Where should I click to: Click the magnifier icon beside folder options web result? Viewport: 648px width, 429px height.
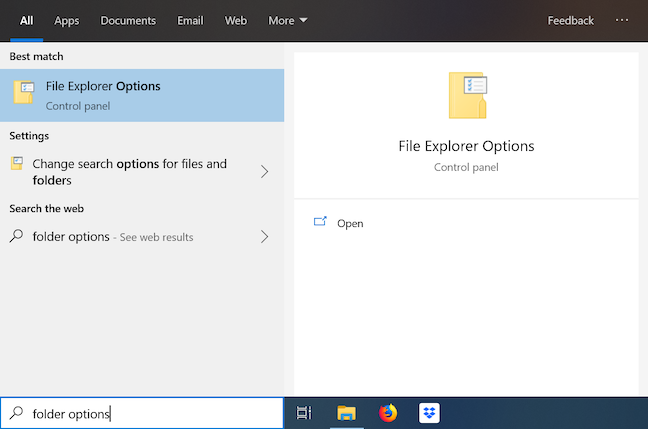(x=16, y=236)
